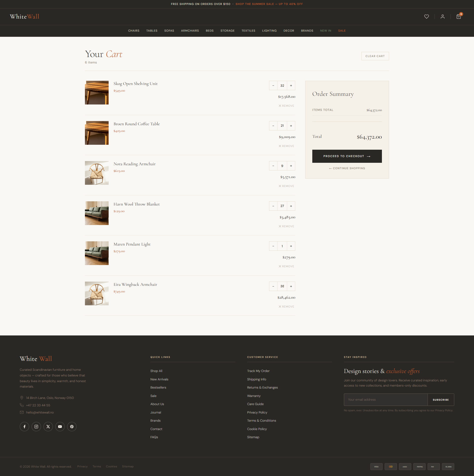Decrease quantity of Havn Wool Throw Blanket
The image size is (474, 476).
click(273, 206)
